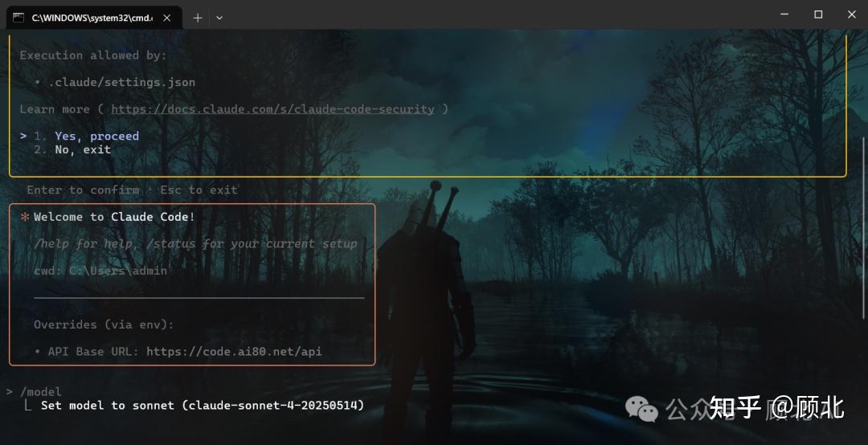
Task: Click the orange asterisk Claude Code logo
Action: coord(25,217)
